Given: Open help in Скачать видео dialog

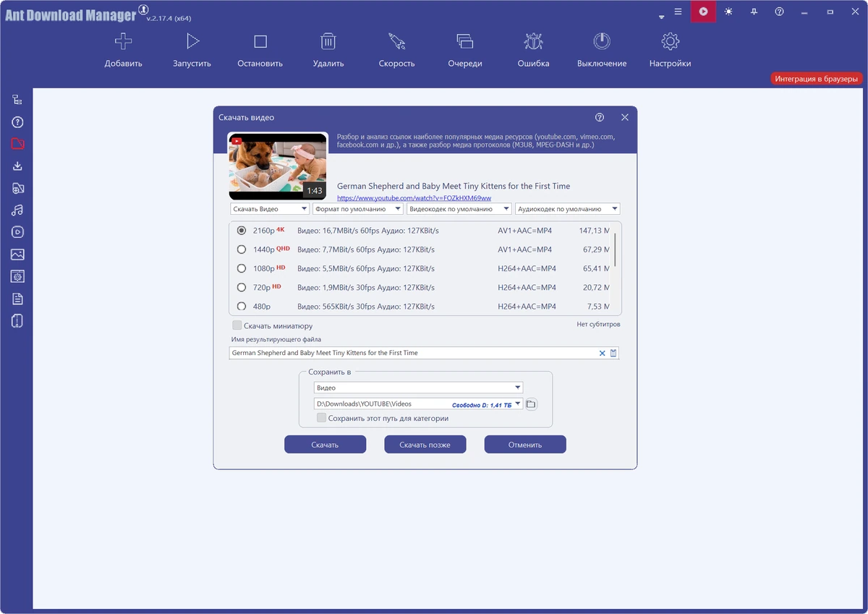Looking at the screenshot, I should (600, 117).
